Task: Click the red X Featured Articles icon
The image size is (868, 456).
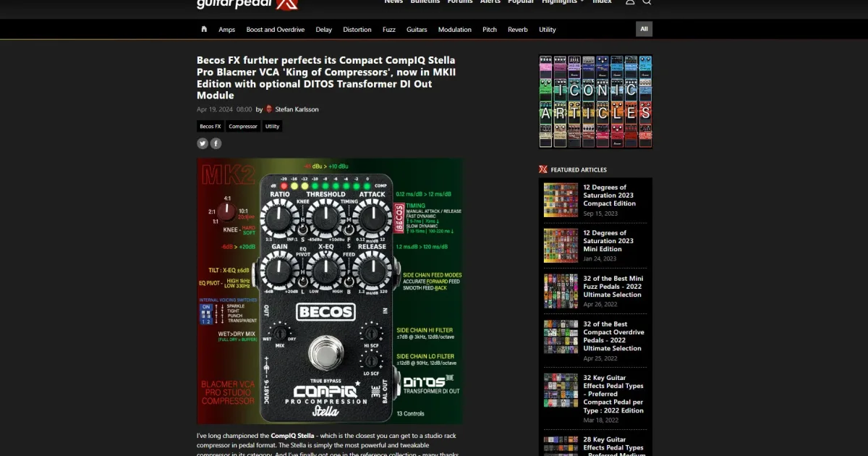Action: [542, 169]
